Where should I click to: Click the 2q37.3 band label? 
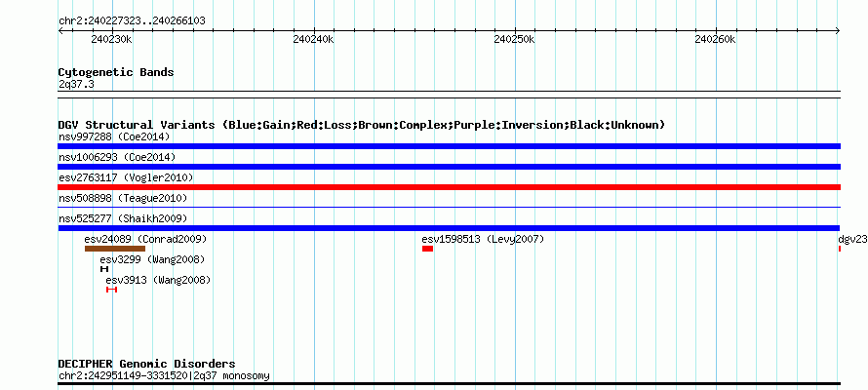pos(76,85)
